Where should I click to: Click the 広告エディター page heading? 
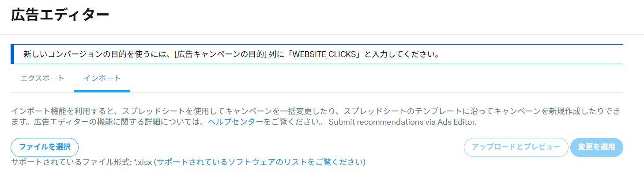pos(60,15)
